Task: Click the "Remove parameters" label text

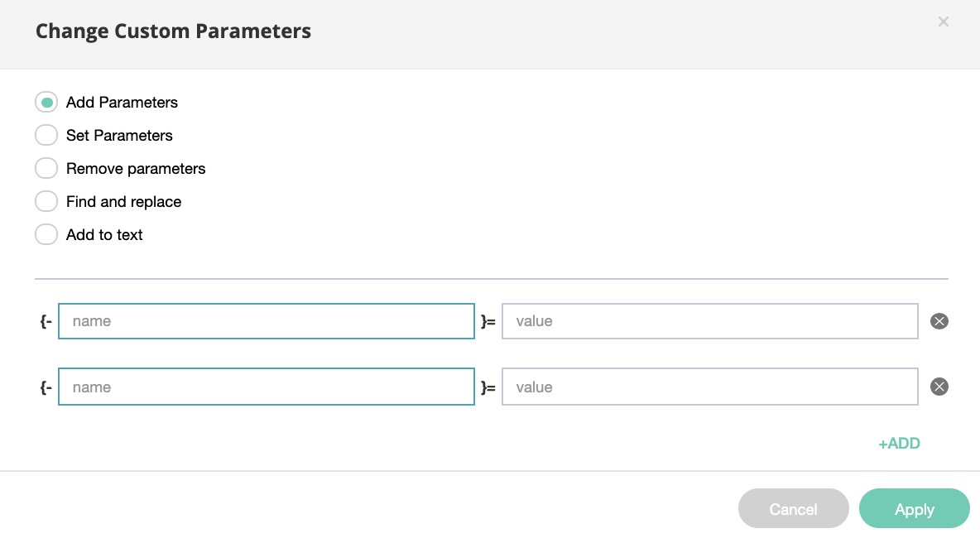Action: 136,169
